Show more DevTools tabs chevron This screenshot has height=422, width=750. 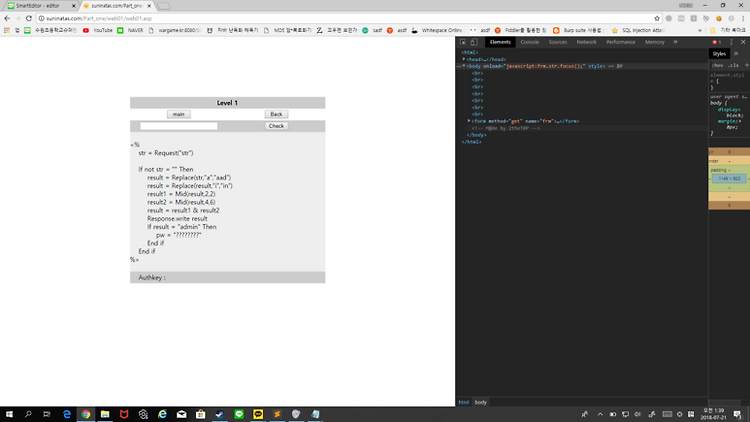675,42
